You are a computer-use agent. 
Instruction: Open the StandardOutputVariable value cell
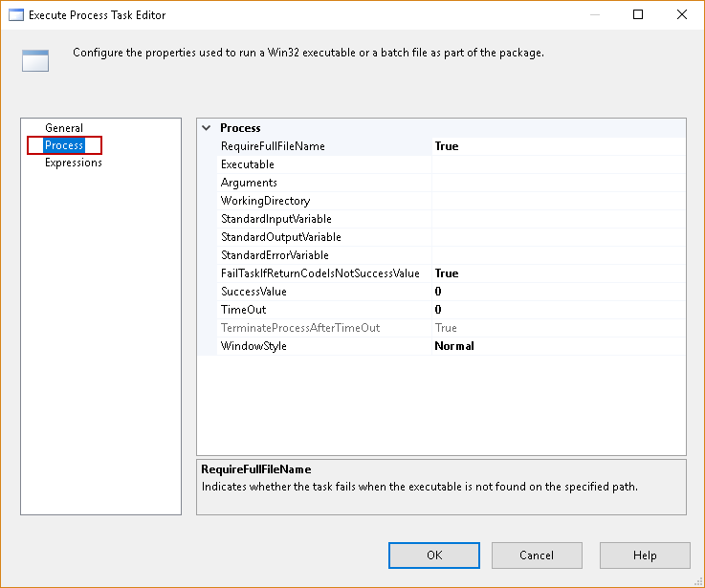click(558, 237)
